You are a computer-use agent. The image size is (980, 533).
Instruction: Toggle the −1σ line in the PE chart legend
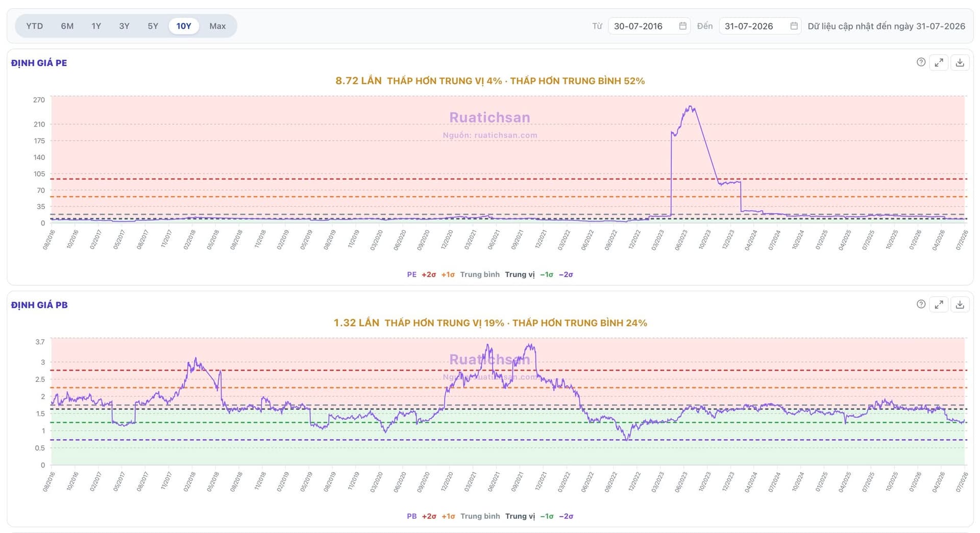click(547, 275)
